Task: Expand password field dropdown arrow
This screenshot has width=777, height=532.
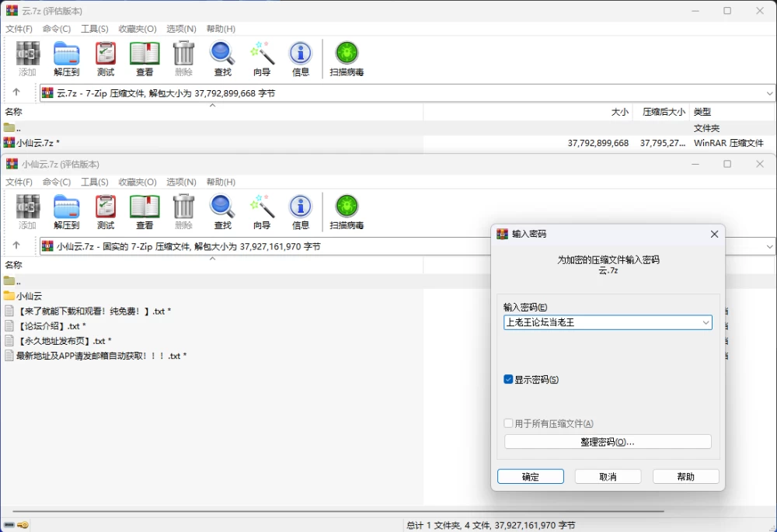Action: [706, 322]
